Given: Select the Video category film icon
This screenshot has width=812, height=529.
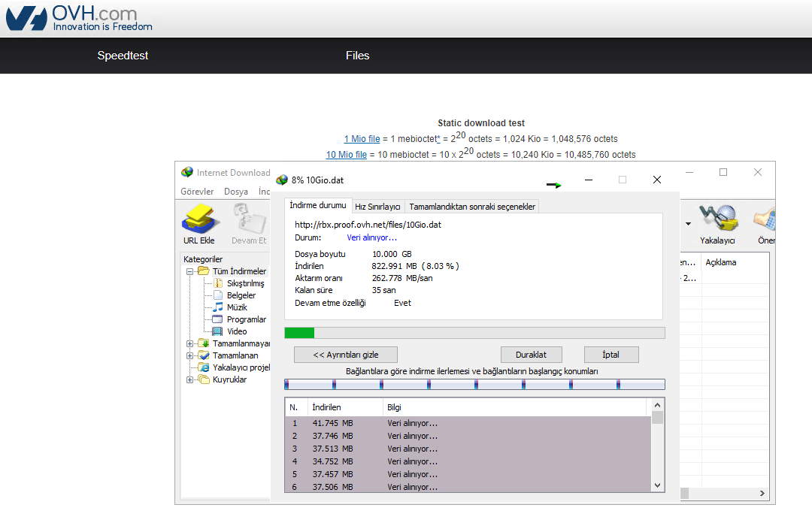Looking at the screenshot, I should pyautogui.click(x=218, y=331).
